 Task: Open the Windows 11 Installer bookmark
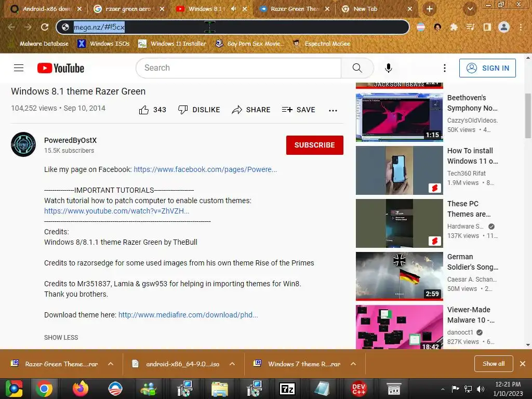[172, 44]
